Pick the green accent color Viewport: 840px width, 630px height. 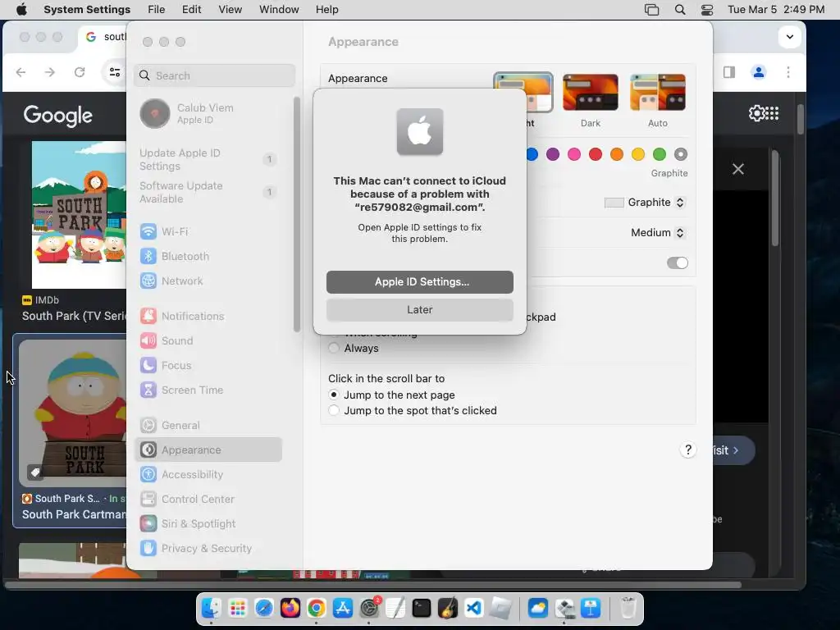[660, 154]
